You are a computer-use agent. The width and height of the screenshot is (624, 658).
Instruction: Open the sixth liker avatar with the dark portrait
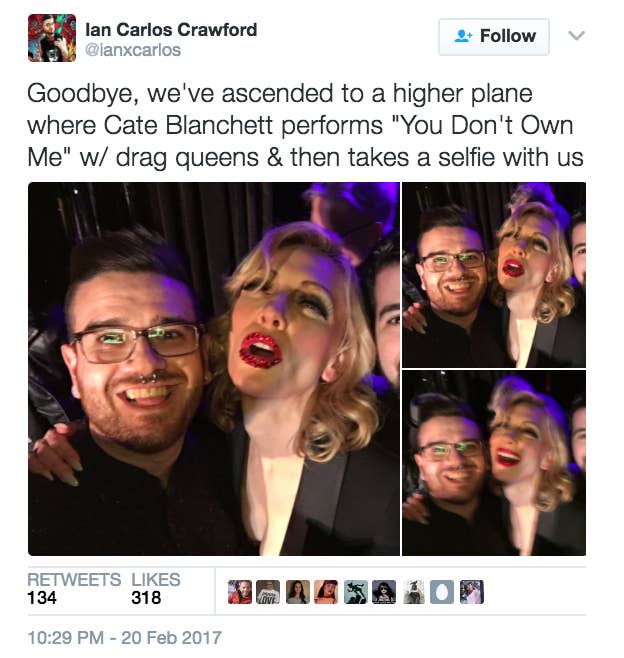point(384,592)
